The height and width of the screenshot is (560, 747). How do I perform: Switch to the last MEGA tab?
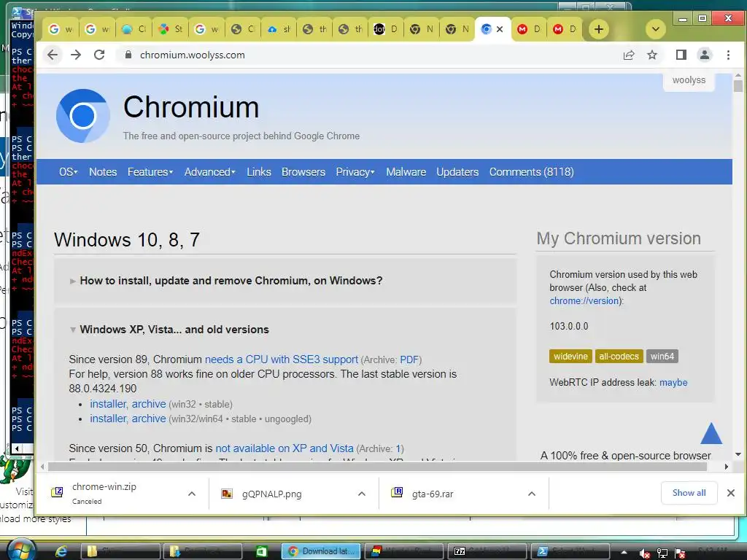coord(565,29)
